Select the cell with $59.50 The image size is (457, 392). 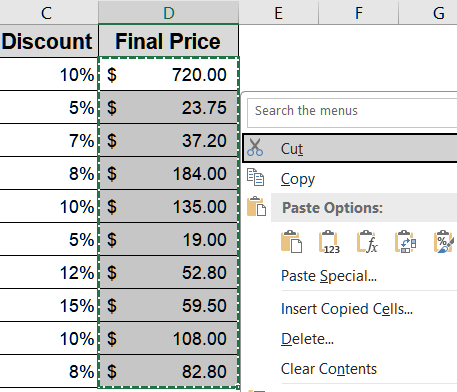(x=168, y=305)
